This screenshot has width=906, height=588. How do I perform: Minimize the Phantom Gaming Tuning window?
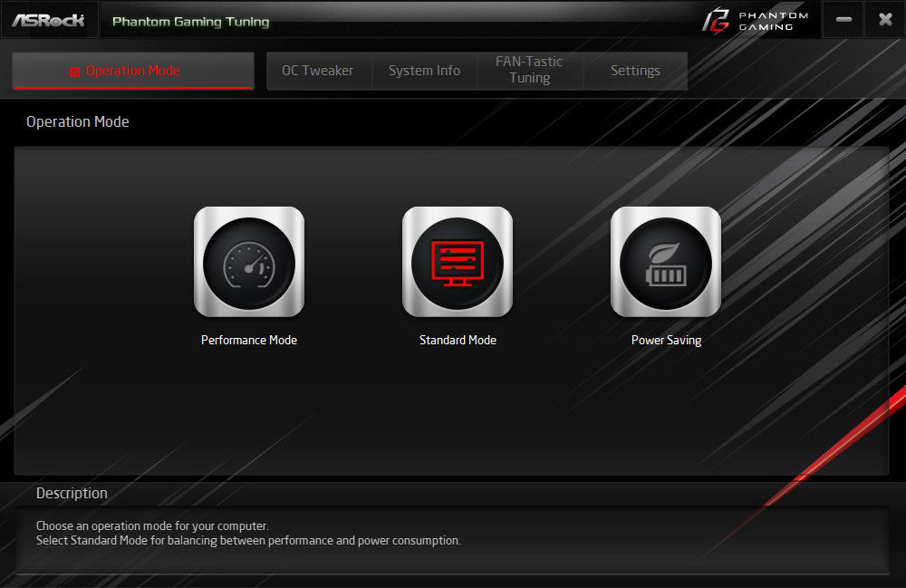(x=843, y=20)
